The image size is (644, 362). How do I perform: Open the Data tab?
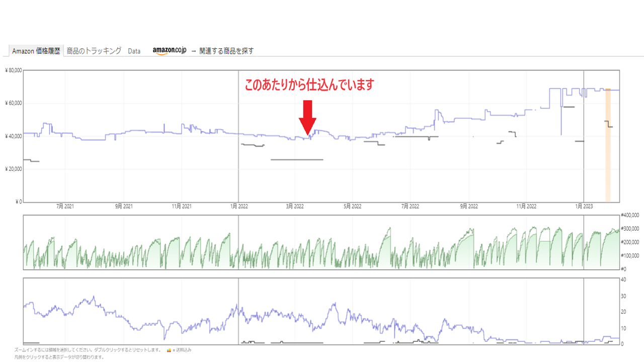134,50
